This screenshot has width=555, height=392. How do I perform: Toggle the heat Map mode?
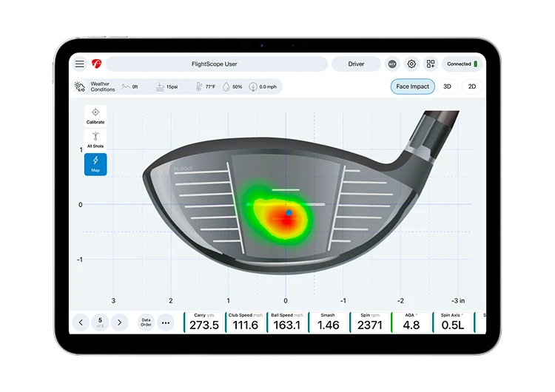(95, 164)
